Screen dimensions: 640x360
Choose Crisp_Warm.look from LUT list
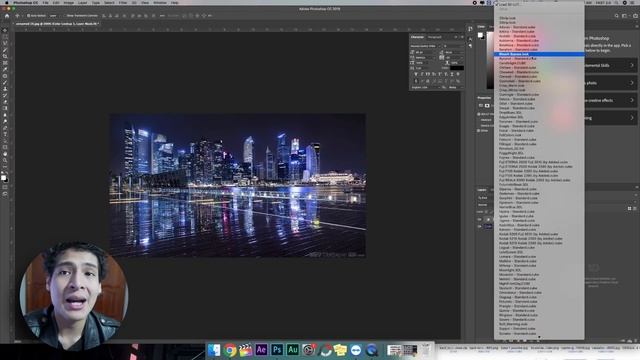coord(539,85)
